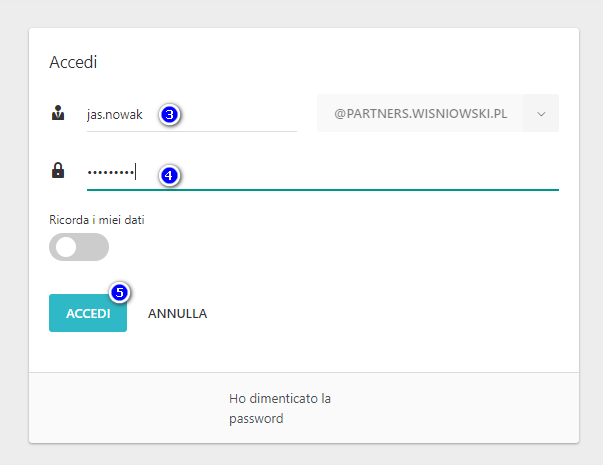Click the padlock icon beside password
603x465 pixels.
coord(57,171)
